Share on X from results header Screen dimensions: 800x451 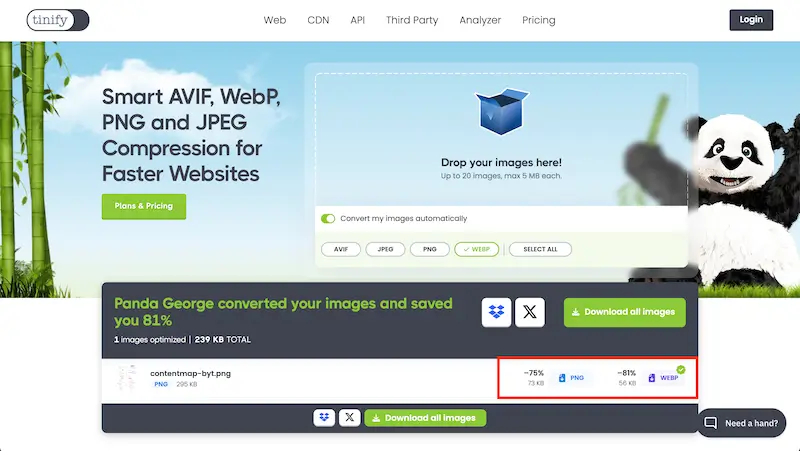tap(530, 312)
